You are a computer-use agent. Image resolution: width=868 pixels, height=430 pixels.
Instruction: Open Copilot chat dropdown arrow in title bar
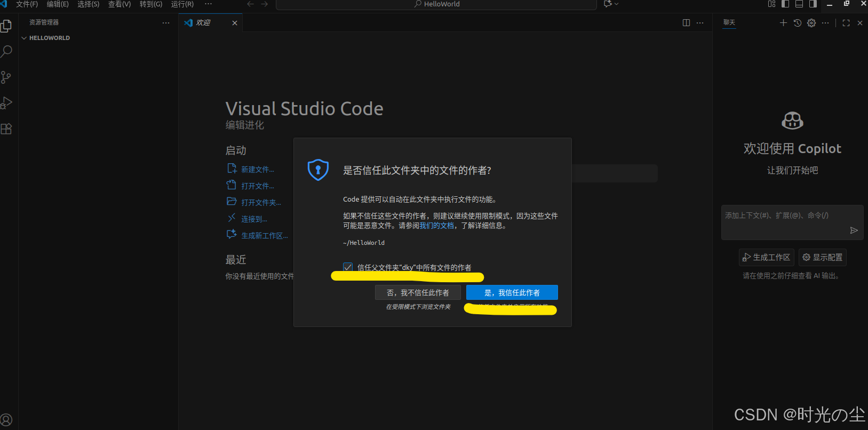(617, 4)
